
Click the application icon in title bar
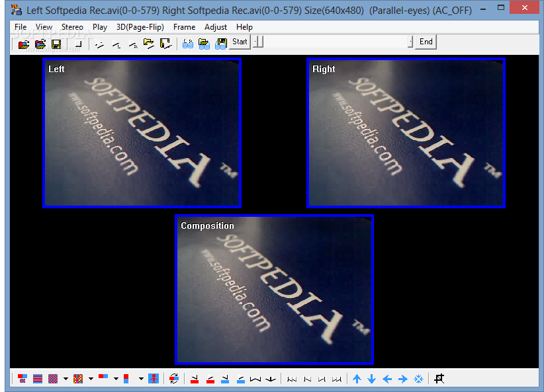pos(16,10)
